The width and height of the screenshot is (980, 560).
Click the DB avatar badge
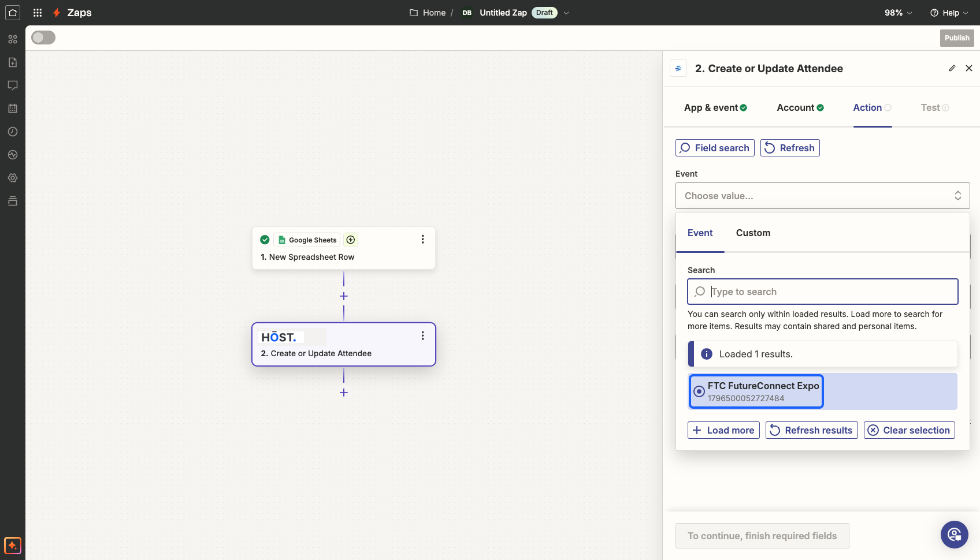(x=467, y=13)
